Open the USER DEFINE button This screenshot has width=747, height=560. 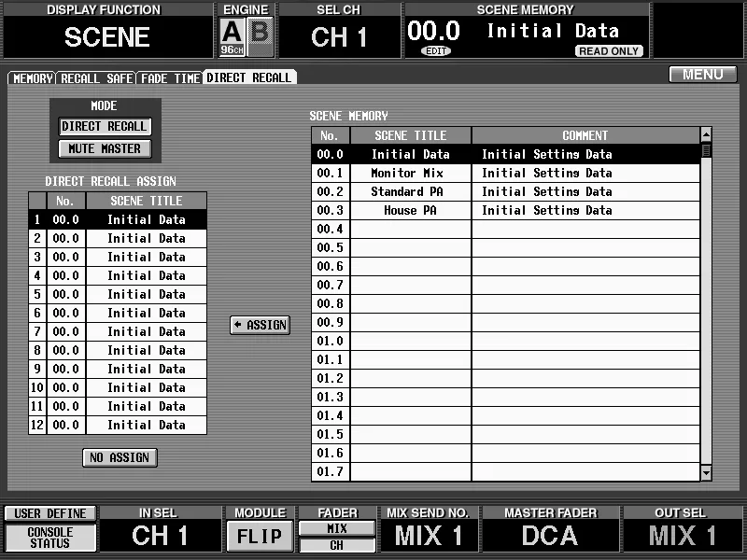click(x=50, y=513)
